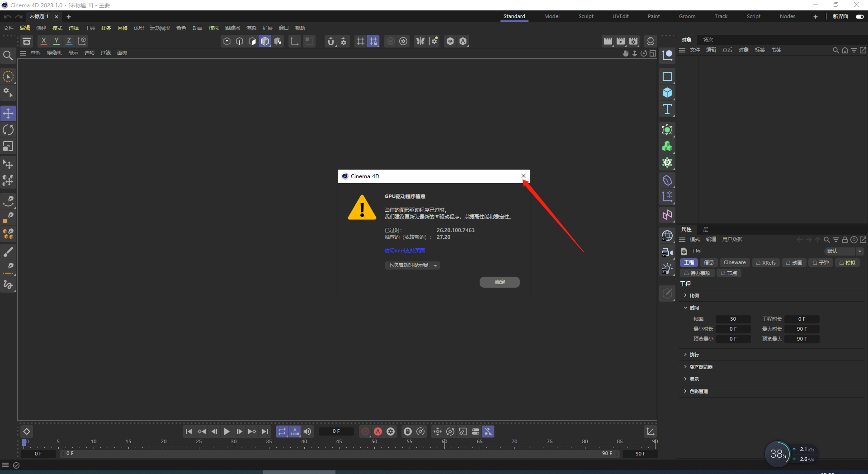The image size is (868, 474).
Task: Select the Move tool in left toolbar
Action: [x=8, y=114]
